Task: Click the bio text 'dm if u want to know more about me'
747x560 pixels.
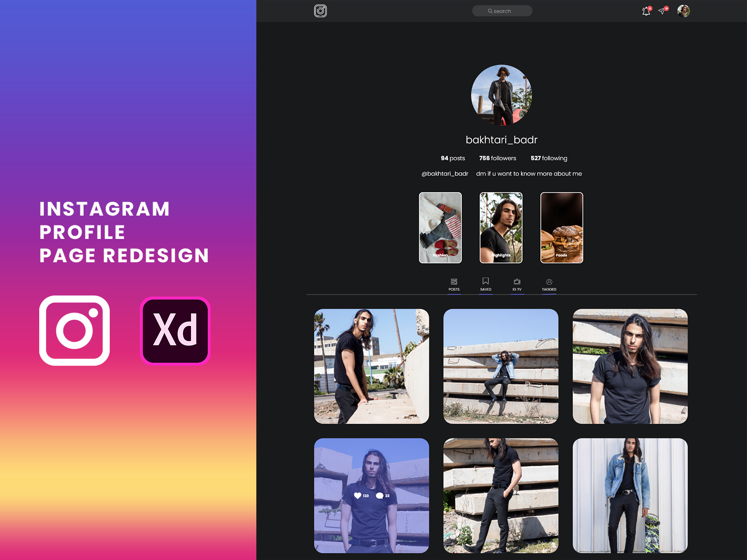Action: (529, 174)
